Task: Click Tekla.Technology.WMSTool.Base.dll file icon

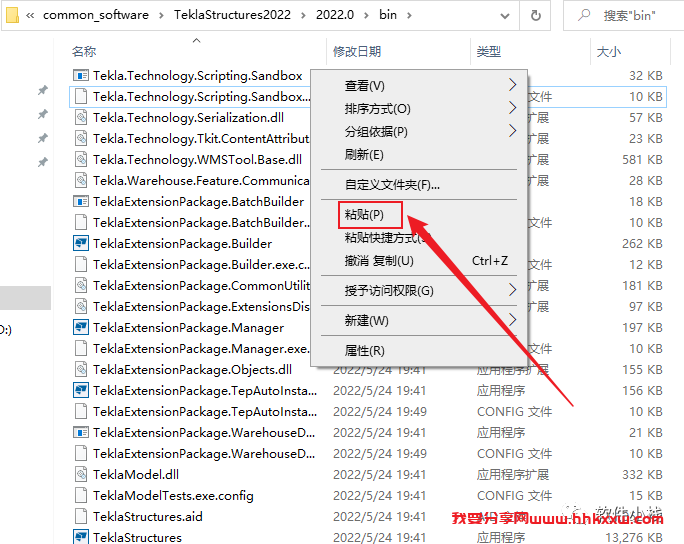Action: coord(81,160)
